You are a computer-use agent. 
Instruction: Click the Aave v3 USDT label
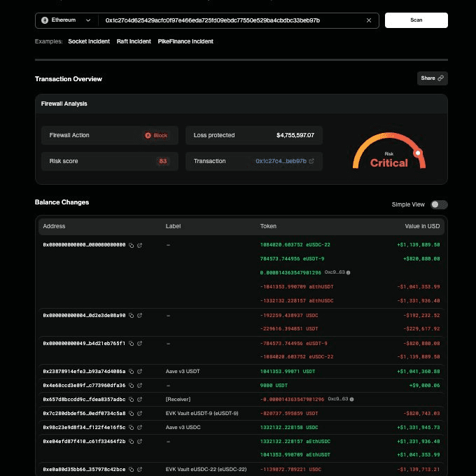[183, 371]
